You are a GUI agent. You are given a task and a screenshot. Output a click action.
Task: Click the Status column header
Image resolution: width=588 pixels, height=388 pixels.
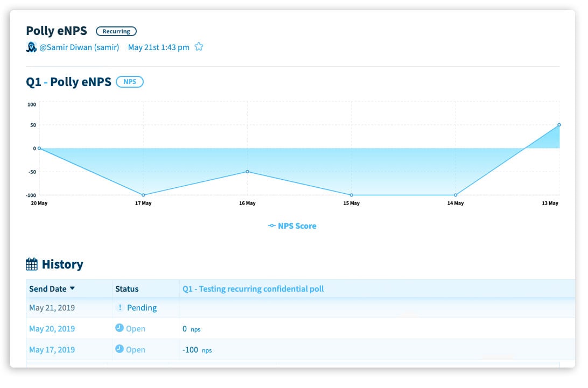coord(127,289)
